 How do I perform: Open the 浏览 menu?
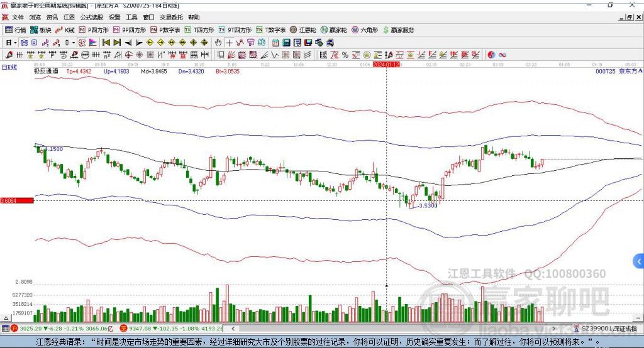(x=35, y=17)
